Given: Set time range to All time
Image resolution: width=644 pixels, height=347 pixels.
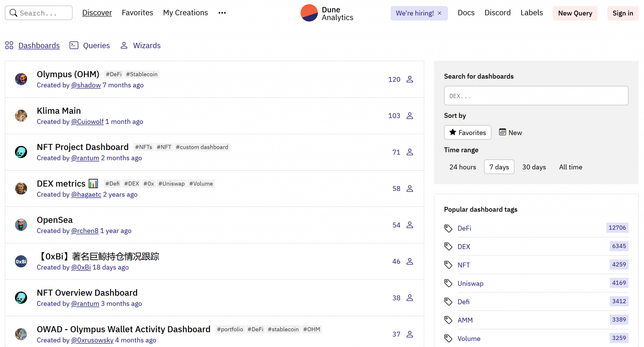Looking at the screenshot, I should [x=570, y=167].
